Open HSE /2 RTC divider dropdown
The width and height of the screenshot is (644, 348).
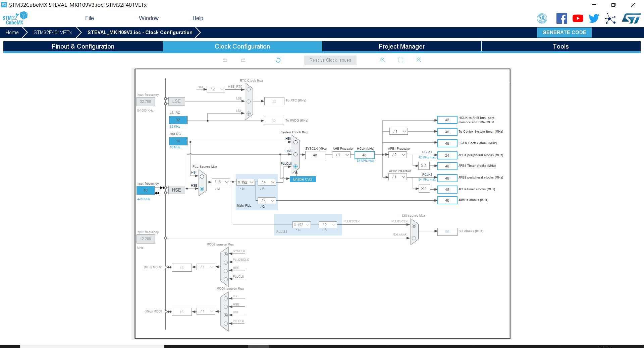tap(216, 89)
